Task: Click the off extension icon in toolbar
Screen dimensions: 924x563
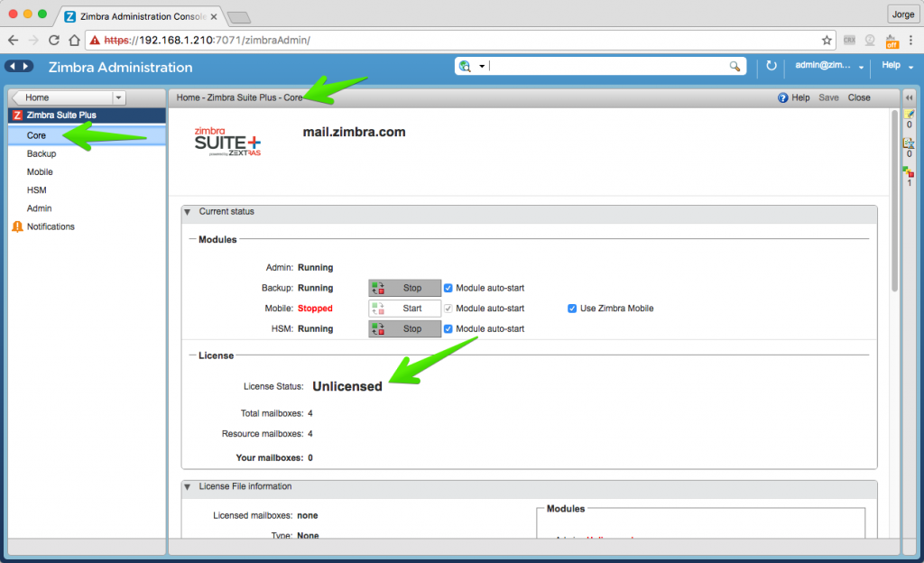Action: (892, 42)
